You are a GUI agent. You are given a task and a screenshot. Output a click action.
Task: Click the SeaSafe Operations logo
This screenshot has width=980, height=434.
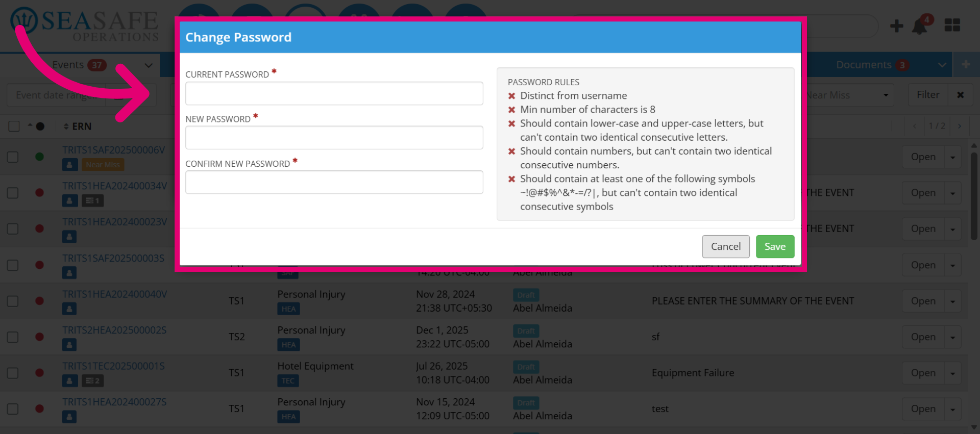pos(84,24)
